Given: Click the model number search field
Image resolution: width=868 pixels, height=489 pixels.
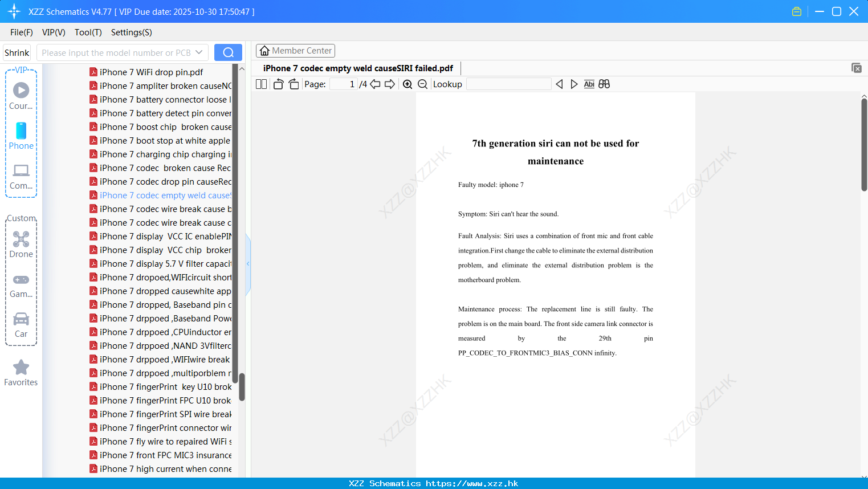Looking at the screenshot, I should point(117,52).
